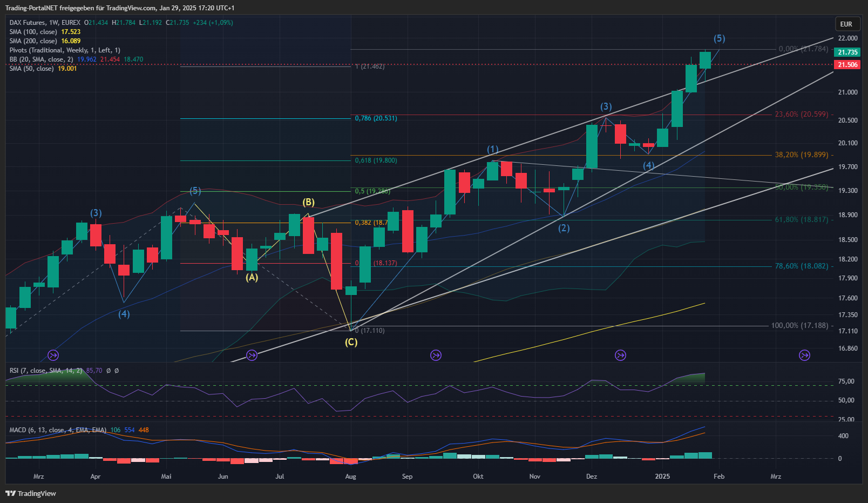Click the 22.000 value on price axis
Screen dimensions: 868x503
click(x=847, y=38)
